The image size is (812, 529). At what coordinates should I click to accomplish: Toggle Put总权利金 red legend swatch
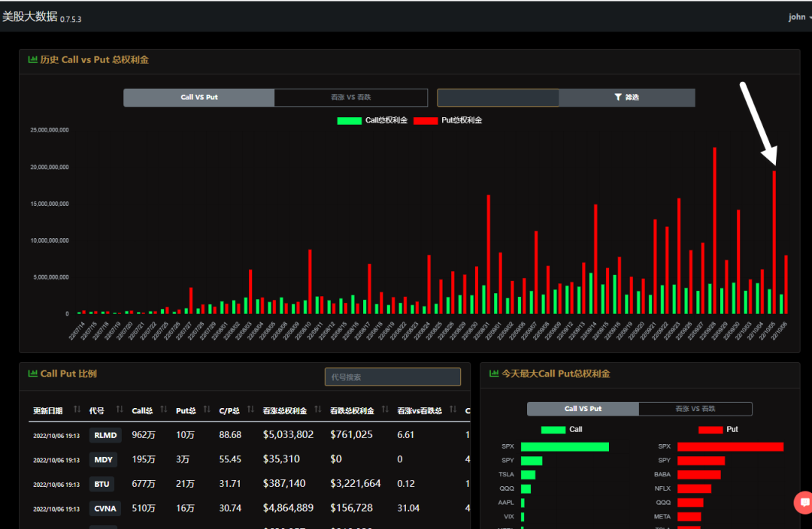coord(425,121)
